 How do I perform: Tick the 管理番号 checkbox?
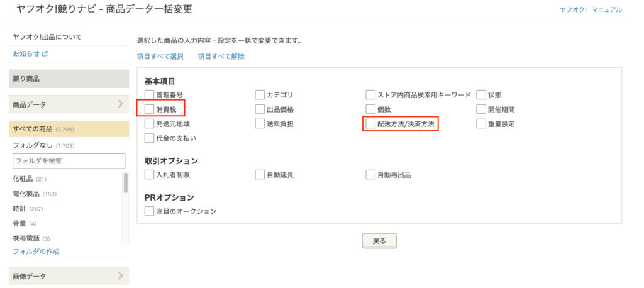[149, 95]
